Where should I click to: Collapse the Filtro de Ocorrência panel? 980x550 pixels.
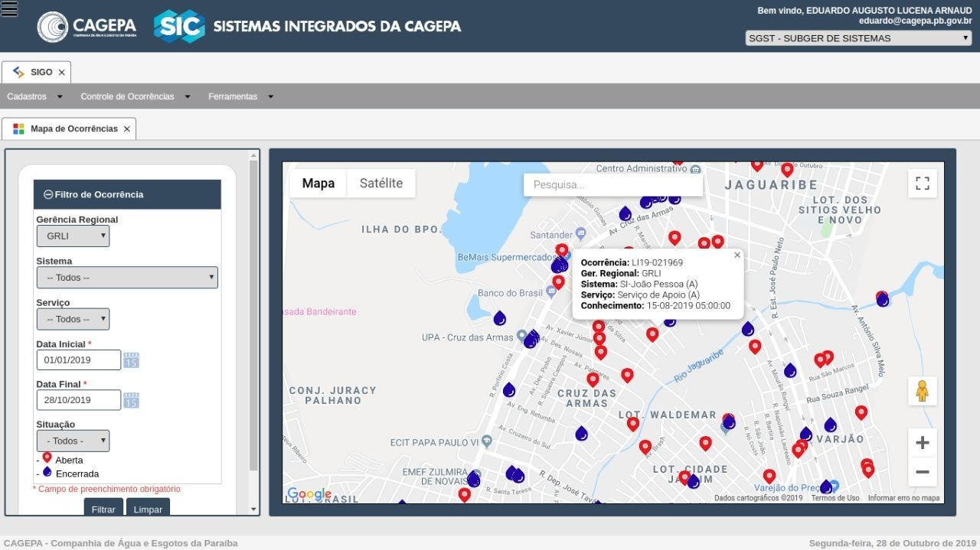pos(48,194)
